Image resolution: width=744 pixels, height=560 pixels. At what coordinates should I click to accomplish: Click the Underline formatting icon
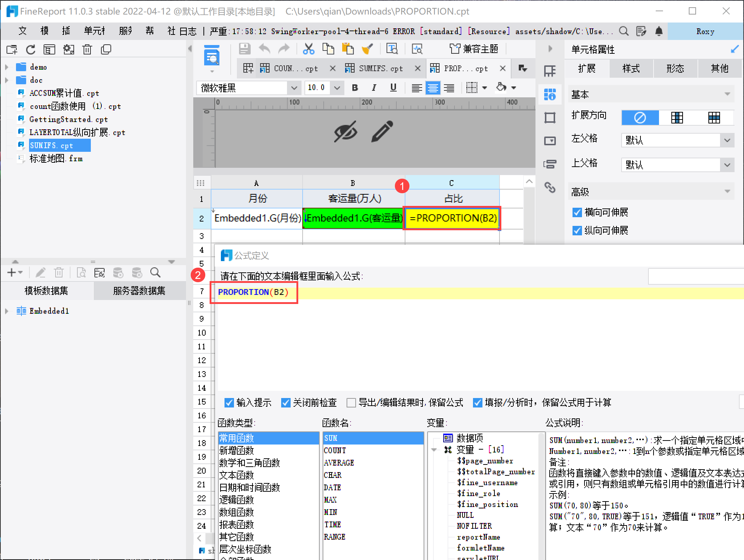(393, 88)
